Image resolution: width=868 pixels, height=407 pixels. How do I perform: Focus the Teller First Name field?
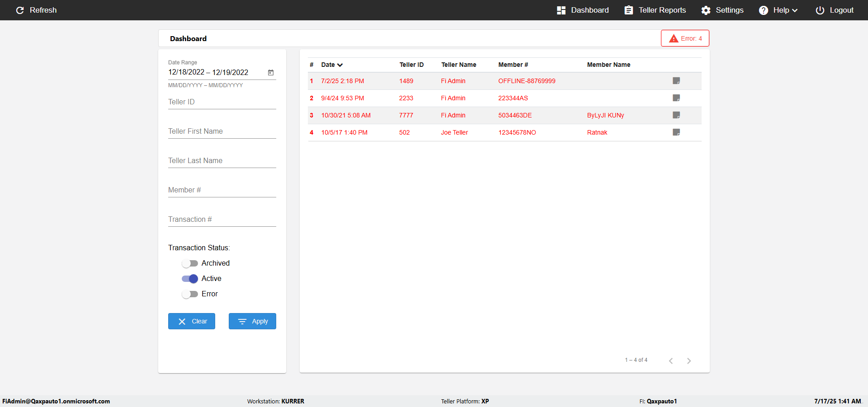222,131
